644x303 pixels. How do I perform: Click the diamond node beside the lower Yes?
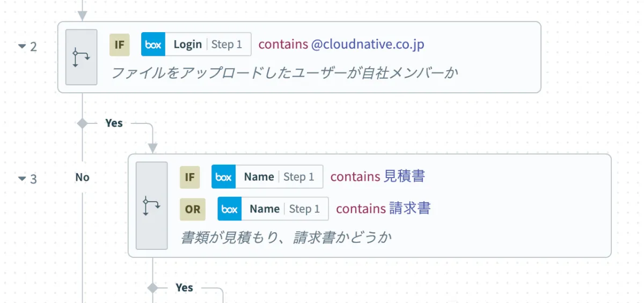click(153, 288)
